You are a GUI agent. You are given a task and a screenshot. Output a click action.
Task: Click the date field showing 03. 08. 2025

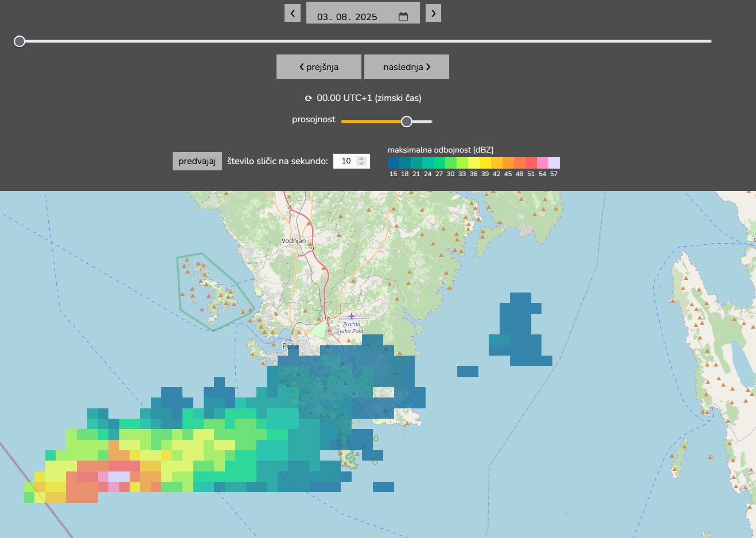click(x=347, y=17)
